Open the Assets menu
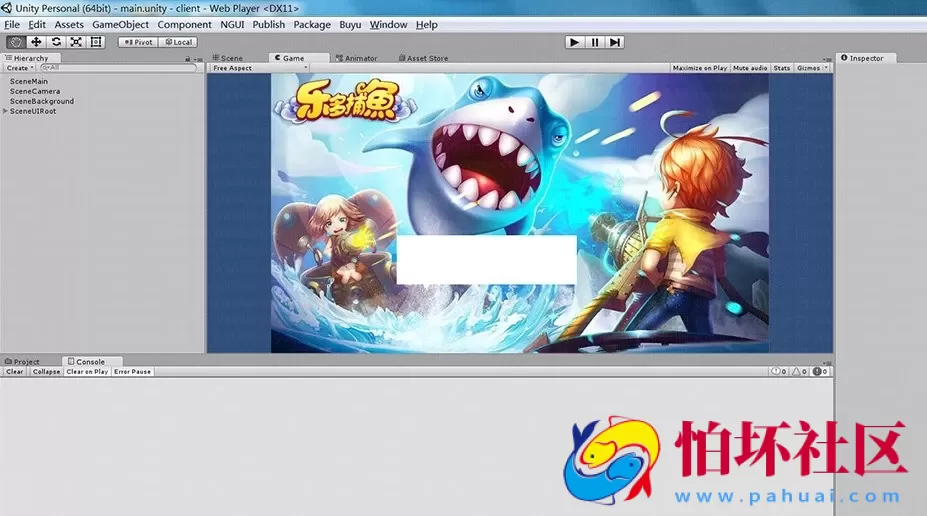 [69, 25]
